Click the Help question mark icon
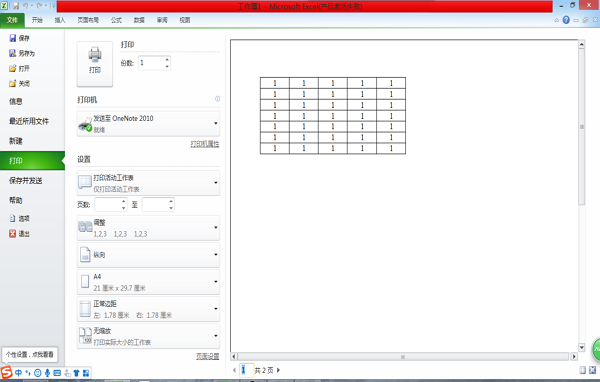The width and height of the screenshot is (600, 382). [566, 20]
